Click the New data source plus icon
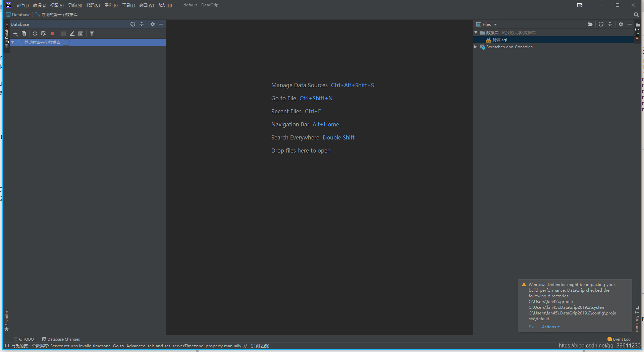The width and height of the screenshot is (644, 352). [15, 34]
